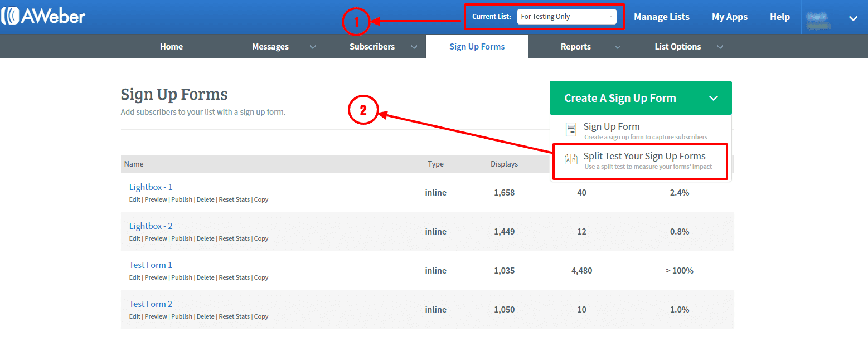Open My Apps in the header
The height and width of the screenshot is (351, 868).
coord(729,17)
